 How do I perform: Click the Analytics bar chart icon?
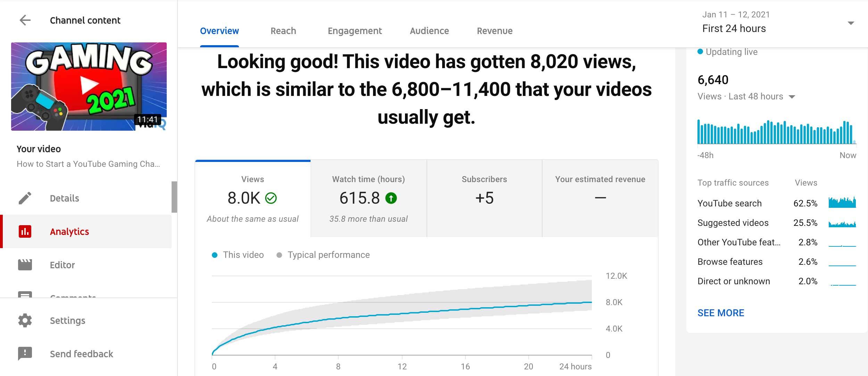tap(25, 231)
